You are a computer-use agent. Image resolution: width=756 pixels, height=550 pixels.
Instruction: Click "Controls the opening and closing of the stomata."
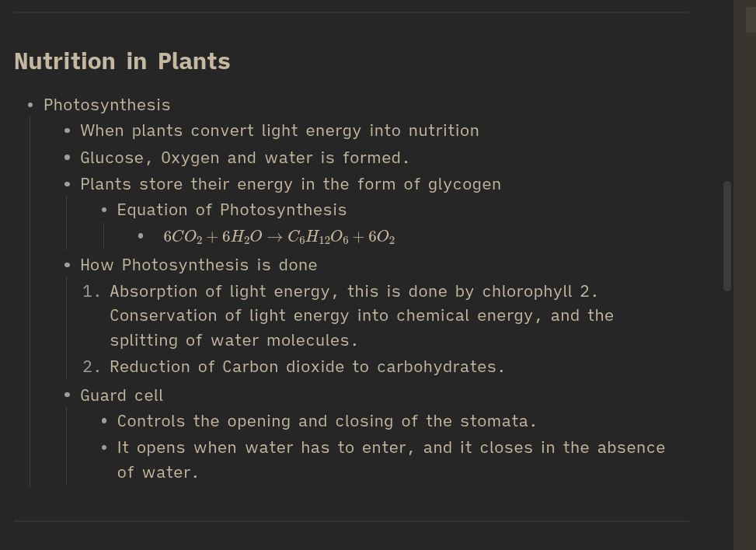pos(326,421)
